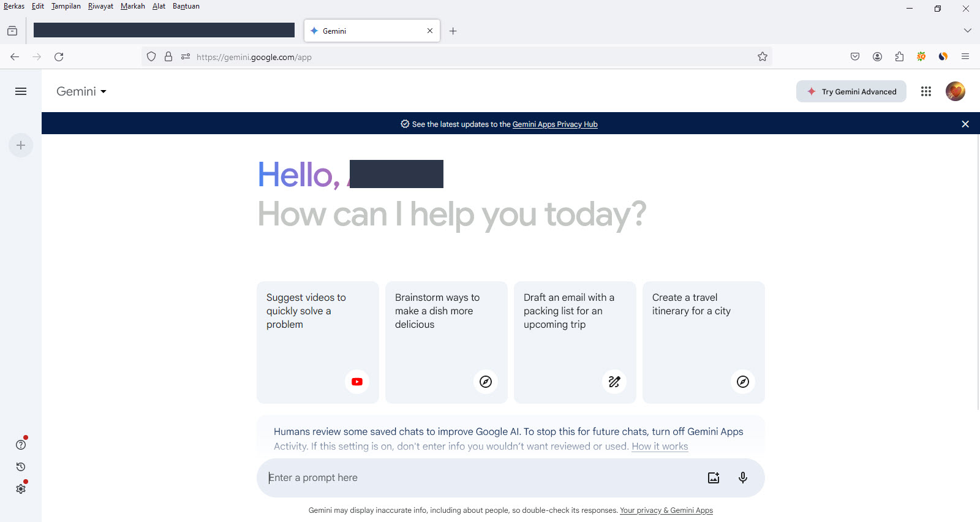Click Try Gemini Advanced button
The image size is (980, 522).
851,91
